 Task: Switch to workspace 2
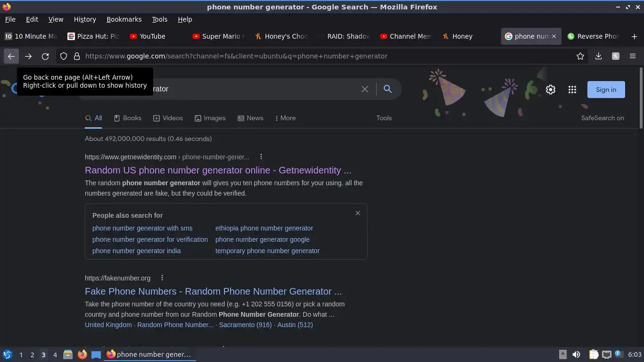(x=32, y=355)
